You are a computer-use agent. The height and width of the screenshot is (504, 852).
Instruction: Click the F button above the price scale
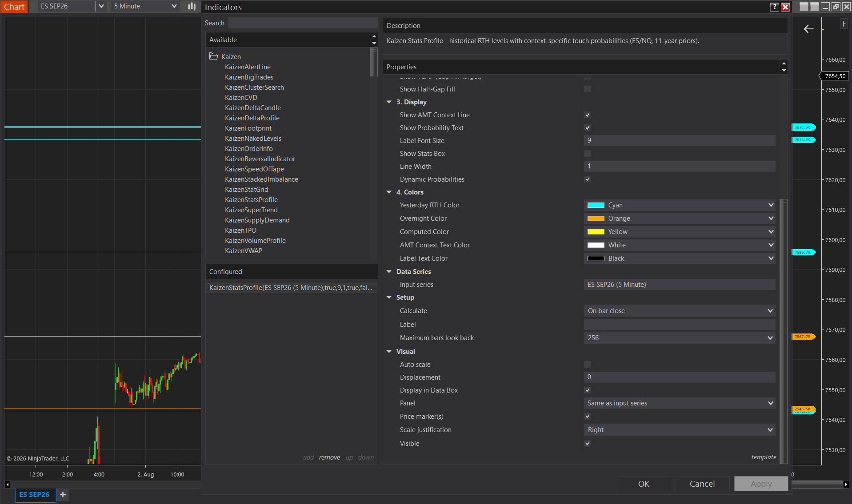[x=844, y=24]
